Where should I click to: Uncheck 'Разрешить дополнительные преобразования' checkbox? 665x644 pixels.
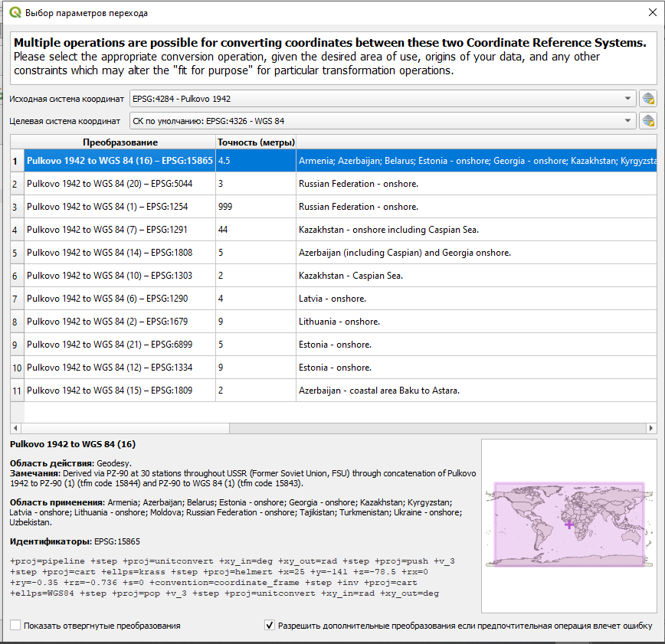[x=270, y=626]
